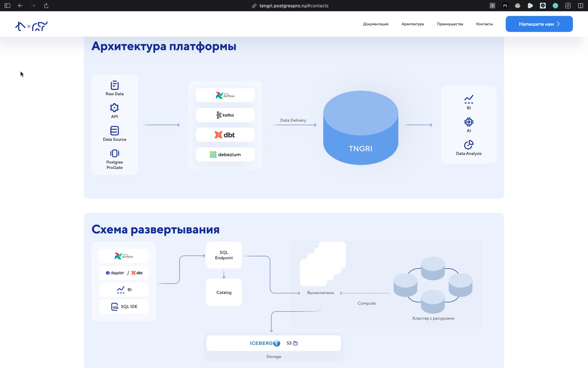This screenshot has height=368, width=588.
Task: Go to the Архитектура nav section
Action: [413, 24]
